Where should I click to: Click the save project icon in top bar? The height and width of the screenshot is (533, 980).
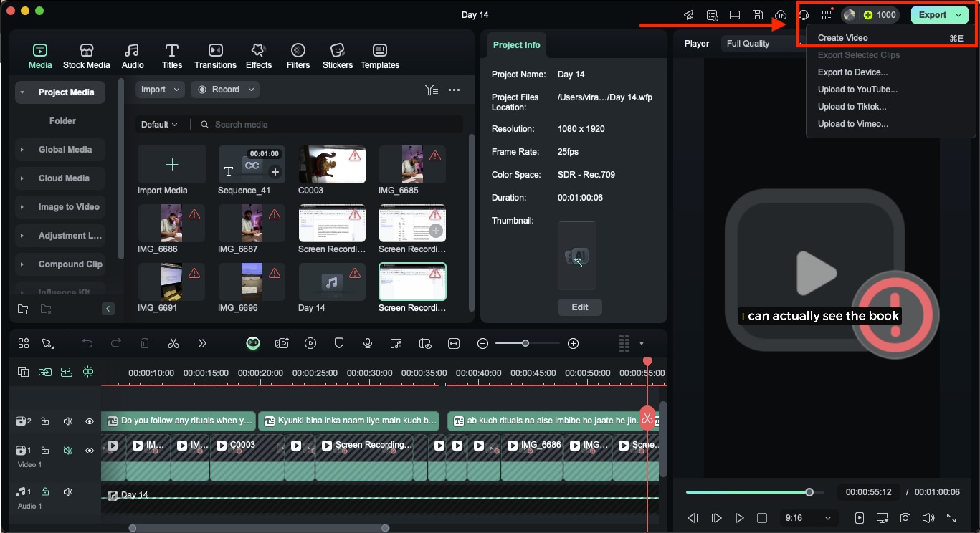click(x=757, y=14)
